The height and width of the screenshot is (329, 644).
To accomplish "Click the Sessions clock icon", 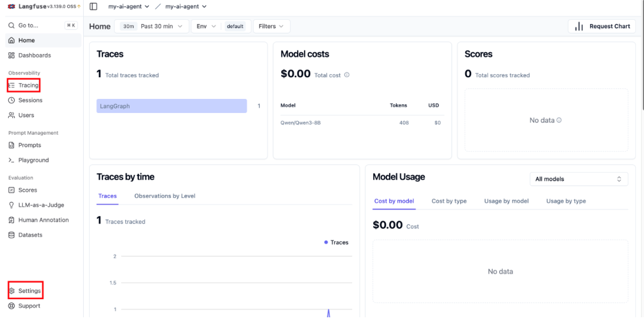I will [12, 100].
